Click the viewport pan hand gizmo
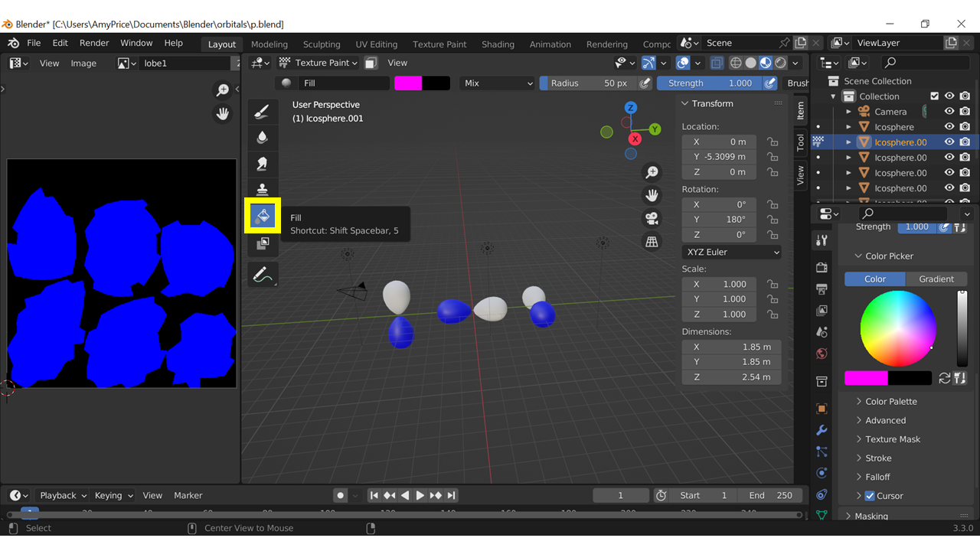Image resolution: width=980 pixels, height=551 pixels. pyautogui.click(x=652, y=195)
